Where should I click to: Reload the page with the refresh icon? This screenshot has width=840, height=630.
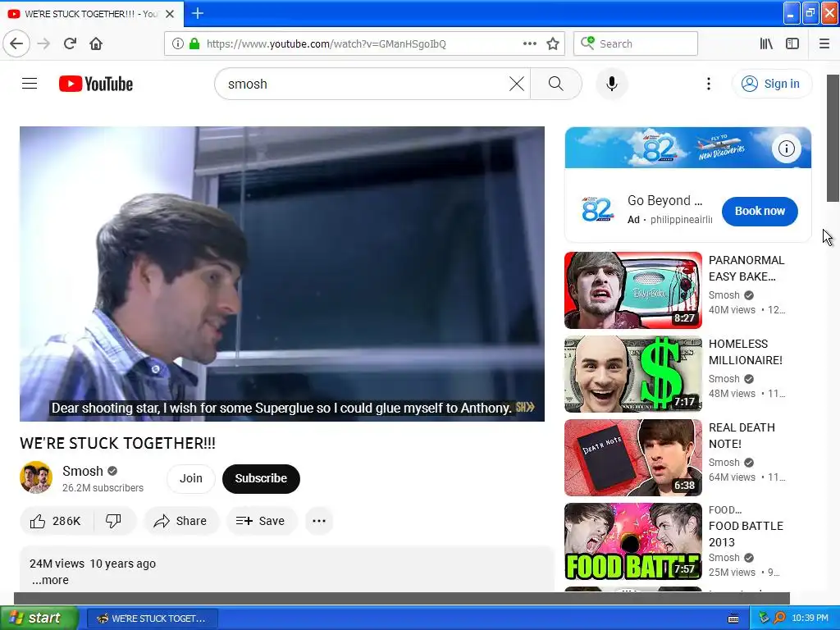(x=71, y=43)
